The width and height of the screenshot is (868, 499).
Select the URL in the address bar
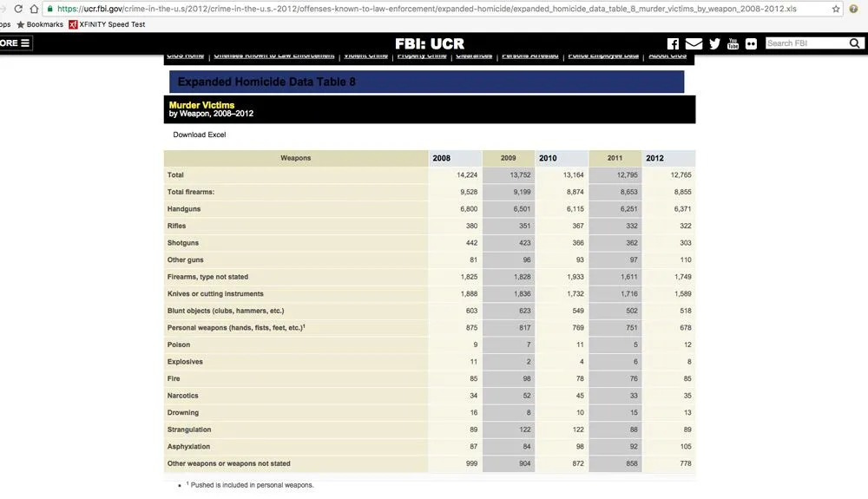(434, 9)
